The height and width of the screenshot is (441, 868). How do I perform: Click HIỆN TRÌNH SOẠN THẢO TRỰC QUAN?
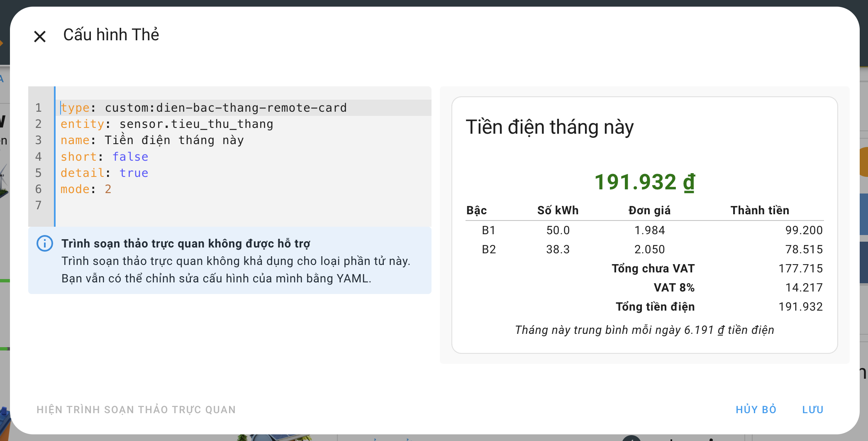(136, 409)
